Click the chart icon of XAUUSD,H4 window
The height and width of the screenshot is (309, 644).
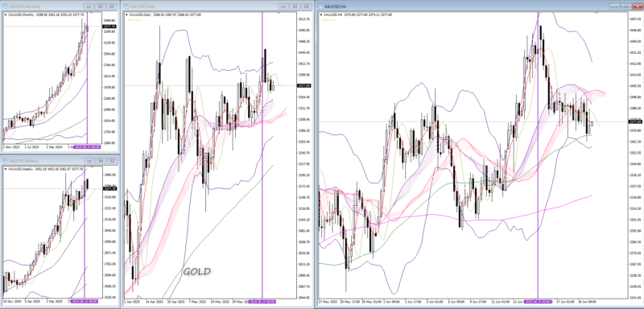click(x=320, y=6)
